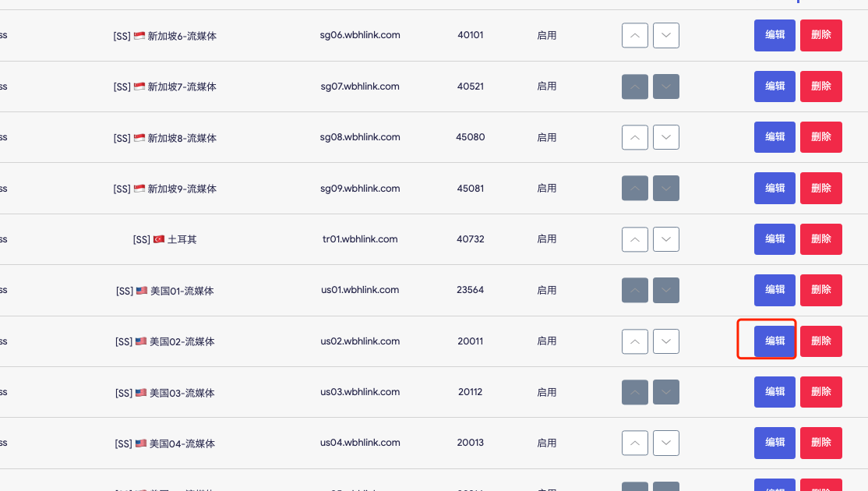This screenshot has height=491, width=868.
Task: Click the down arrow for 新加坡8-流媒体
Action: (665, 137)
